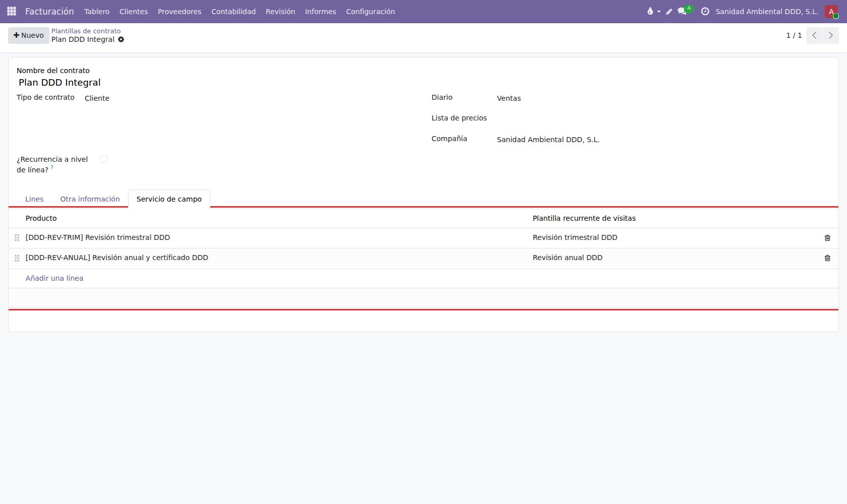Viewport: 847px width, 504px height.
Task: Click the Producto column header
Action: (41, 218)
